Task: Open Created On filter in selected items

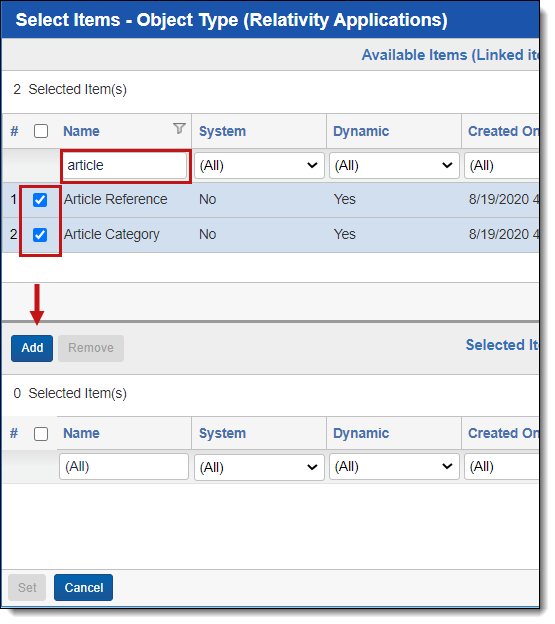Action: (502, 467)
